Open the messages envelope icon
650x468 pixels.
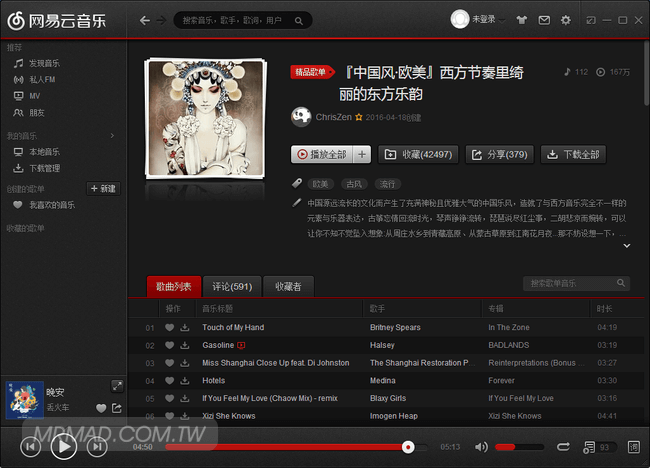point(543,20)
